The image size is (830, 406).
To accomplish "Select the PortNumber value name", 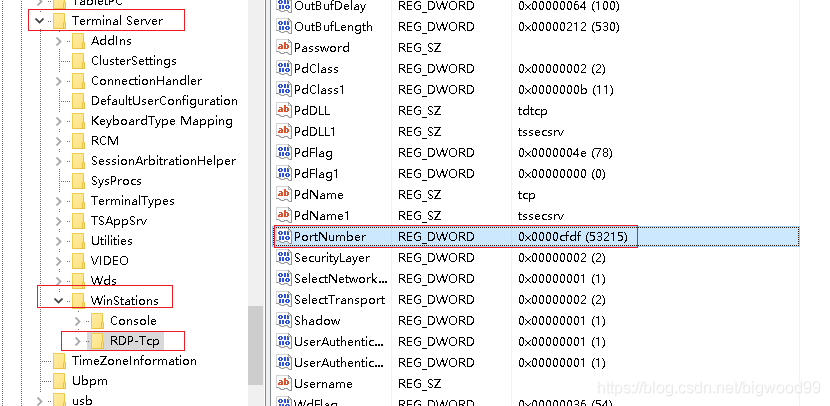I will [330, 237].
